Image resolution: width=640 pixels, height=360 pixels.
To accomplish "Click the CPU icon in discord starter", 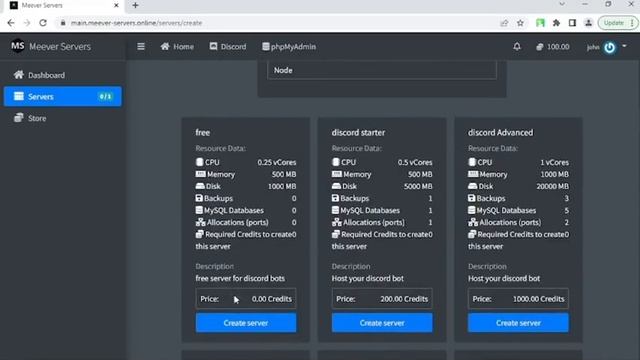I will point(336,162).
